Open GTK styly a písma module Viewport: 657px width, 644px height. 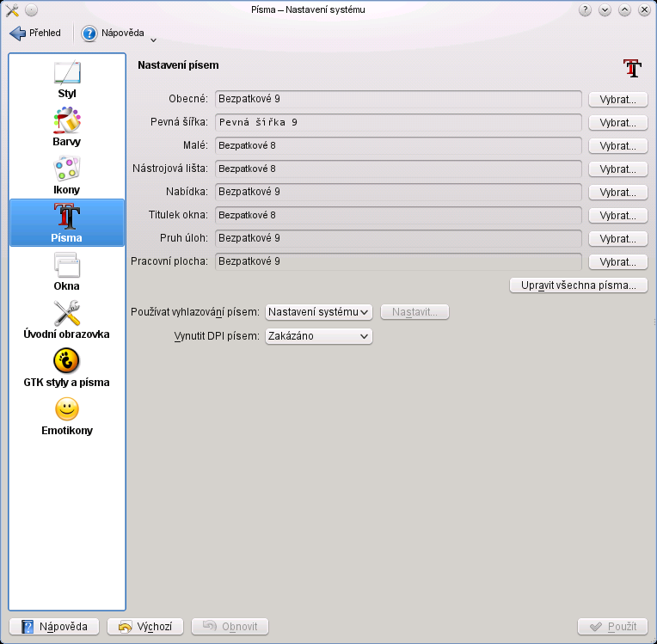tap(66, 368)
